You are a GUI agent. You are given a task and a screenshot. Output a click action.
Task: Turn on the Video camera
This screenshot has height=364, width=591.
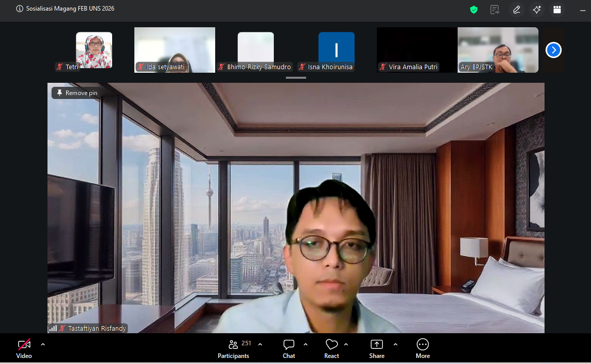point(24,349)
